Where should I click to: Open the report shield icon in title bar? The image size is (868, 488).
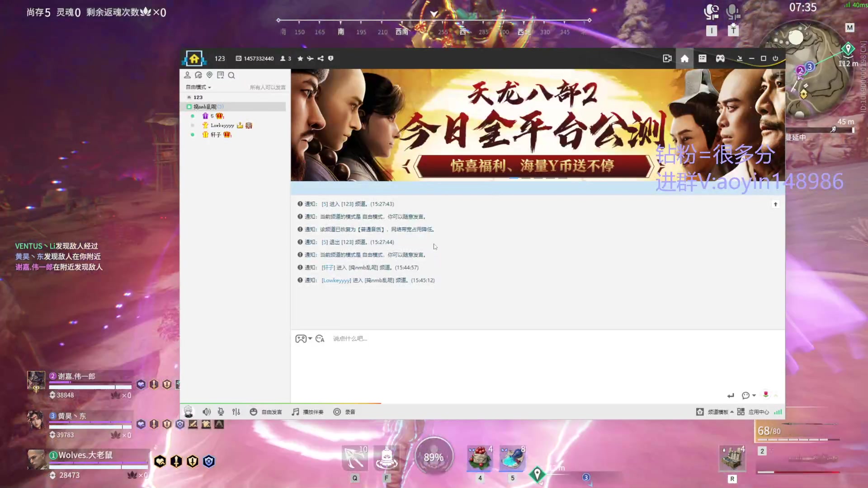pos(331,59)
